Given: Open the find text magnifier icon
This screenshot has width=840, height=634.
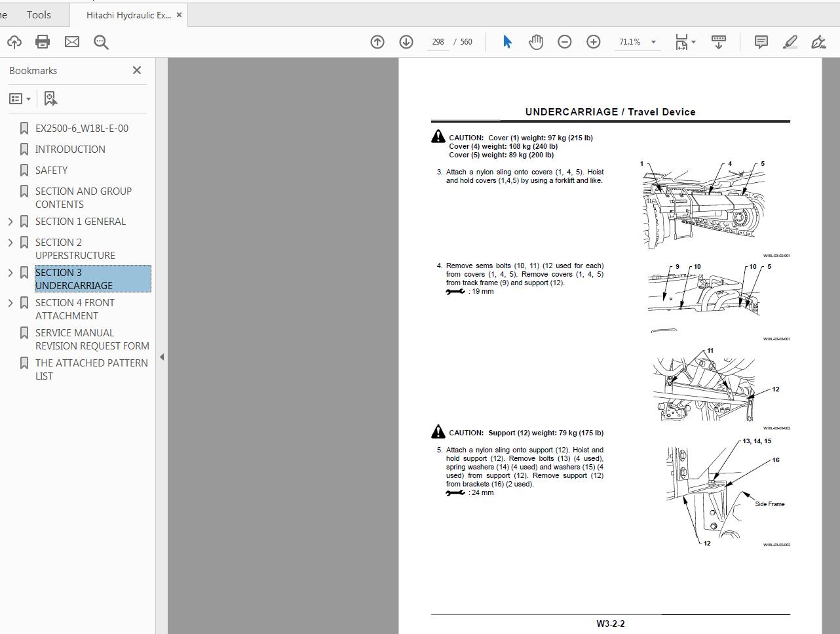Looking at the screenshot, I should click(101, 42).
